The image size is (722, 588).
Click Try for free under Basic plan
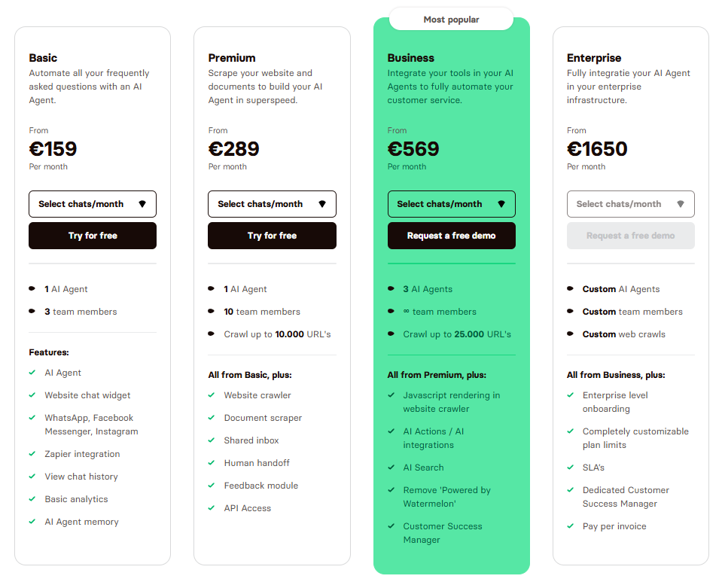pos(93,236)
